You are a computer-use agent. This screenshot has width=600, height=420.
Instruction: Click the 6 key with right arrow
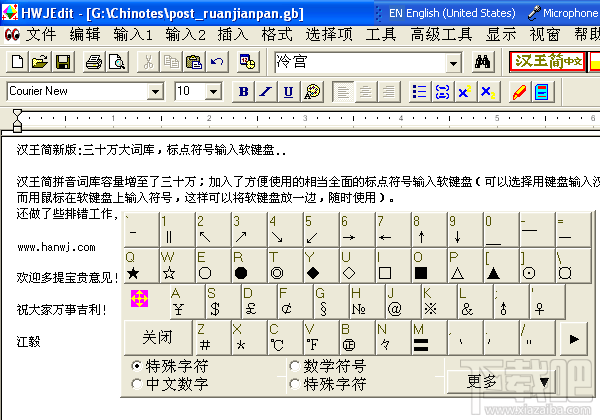(x=357, y=230)
